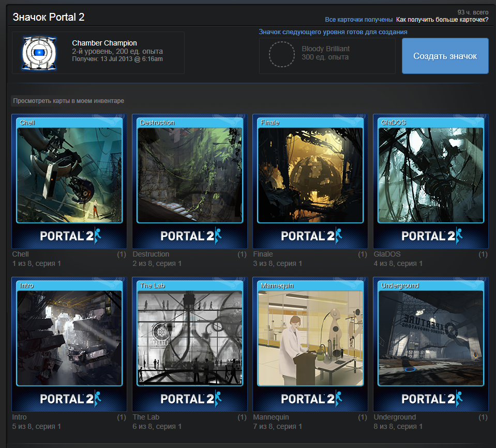Click the 5 из 8, серия 1 caption

(x=36, y=426)
